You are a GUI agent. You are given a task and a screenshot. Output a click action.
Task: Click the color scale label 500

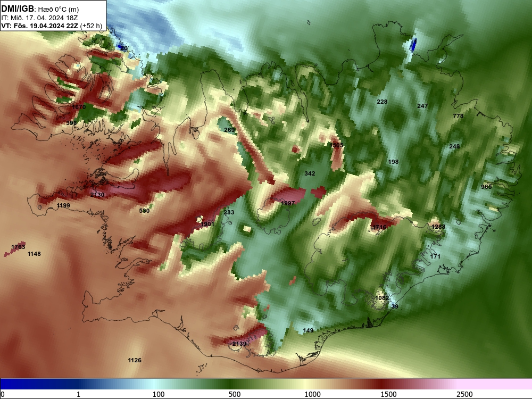pos(235,394)
